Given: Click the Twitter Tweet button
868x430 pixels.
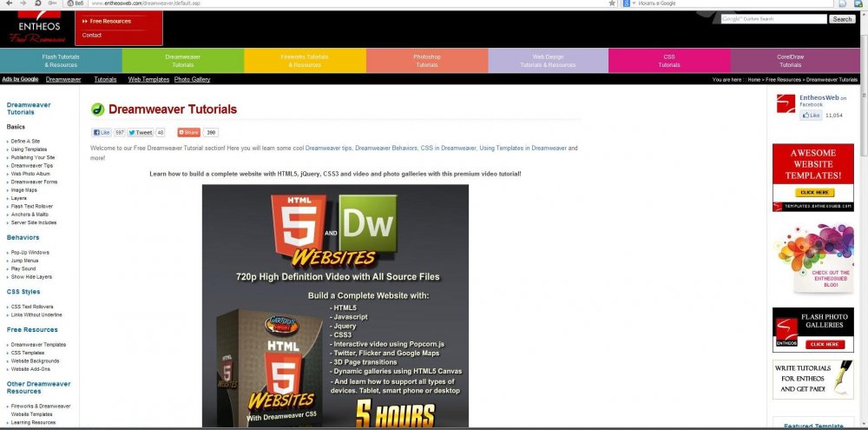Looking at the screenshot, I should click(140, 132).
